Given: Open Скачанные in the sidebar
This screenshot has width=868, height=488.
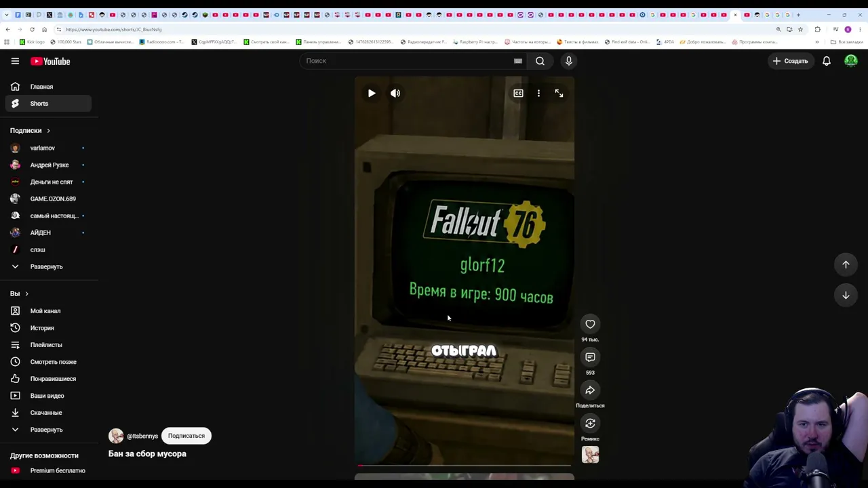Looking at the screenshot, I should 47,413.
